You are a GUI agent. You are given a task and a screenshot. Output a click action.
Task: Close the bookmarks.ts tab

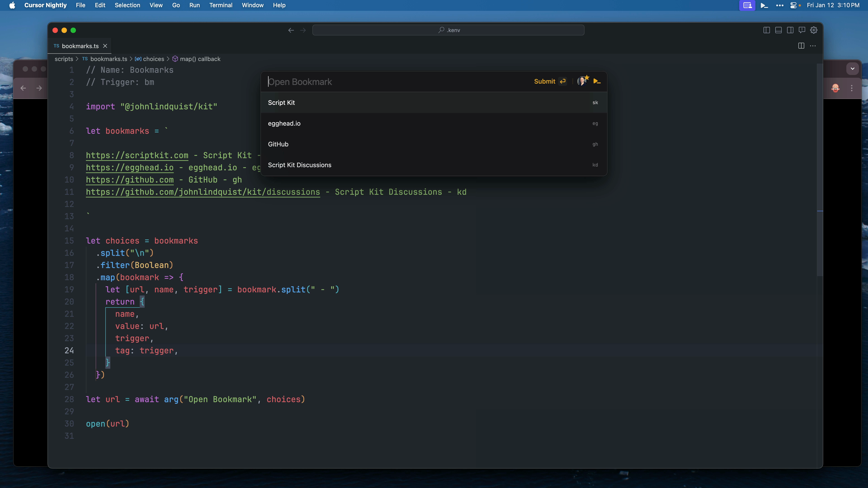[105, 46]
